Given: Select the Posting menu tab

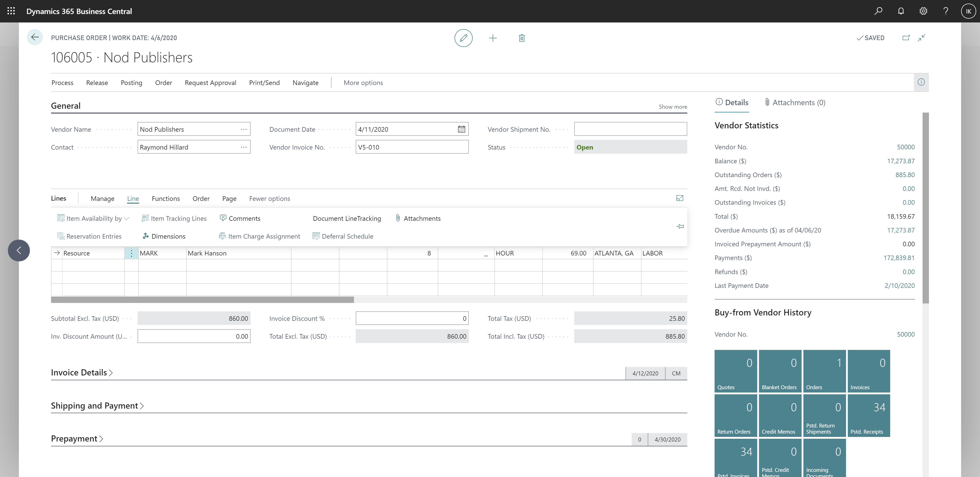Looking at the screenshot, I should 131,82.
